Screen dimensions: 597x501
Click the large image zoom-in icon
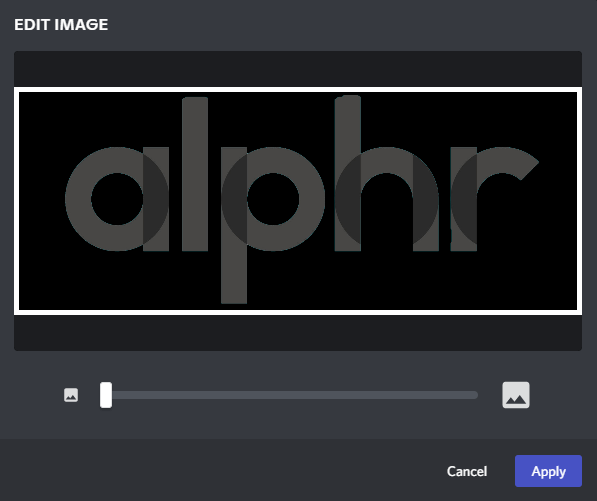pyautogui.click(x=516, y=395)
